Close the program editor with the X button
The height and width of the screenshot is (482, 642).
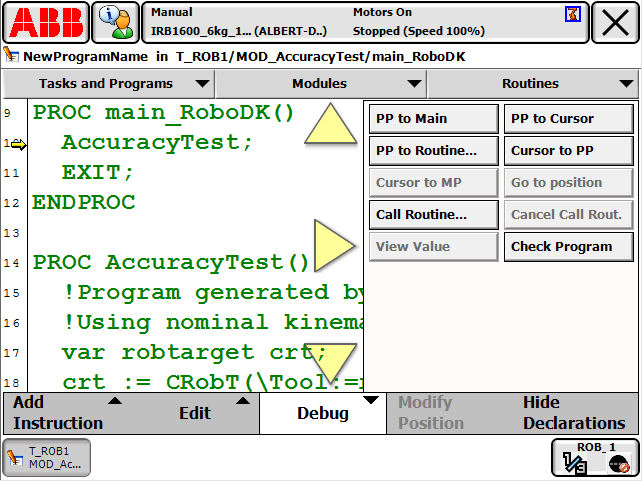click(615, 22)
